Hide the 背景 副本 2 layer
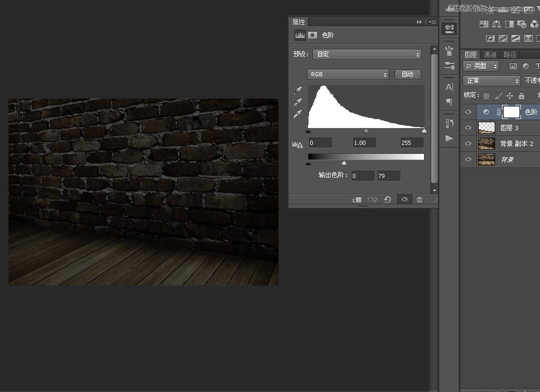Viewport: 540px width, 392px height. (467, 143)
